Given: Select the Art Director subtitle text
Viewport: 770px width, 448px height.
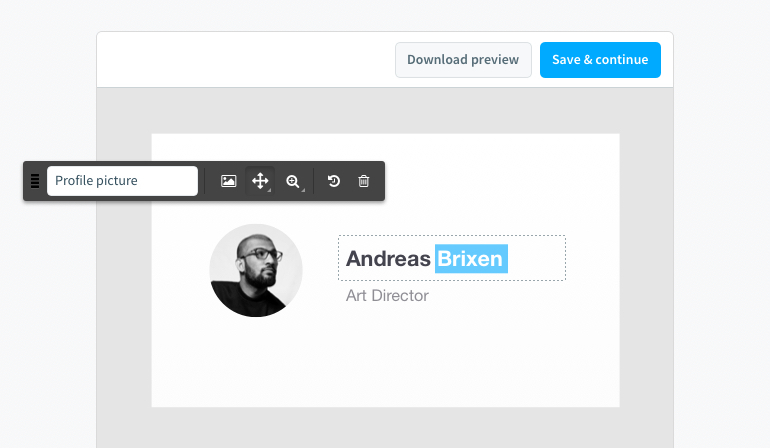Looking at the screenshot, I should [x=387, y=296].
